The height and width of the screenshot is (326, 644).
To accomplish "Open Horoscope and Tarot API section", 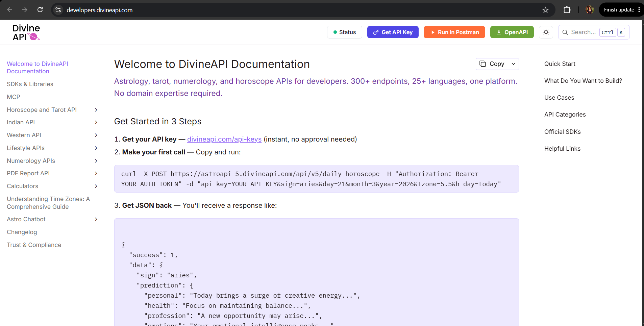I will pos(42,110).
